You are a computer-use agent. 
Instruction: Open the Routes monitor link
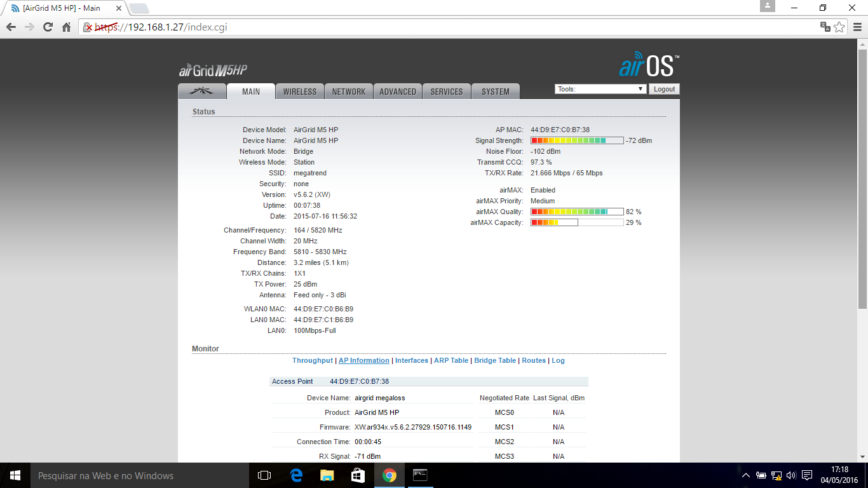click(x=534, y=360)
